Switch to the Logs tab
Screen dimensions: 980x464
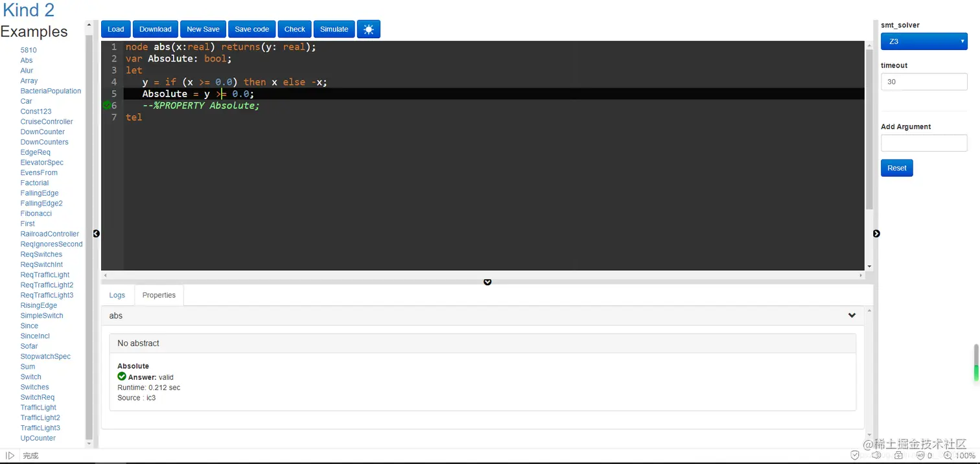click(117, 295)
